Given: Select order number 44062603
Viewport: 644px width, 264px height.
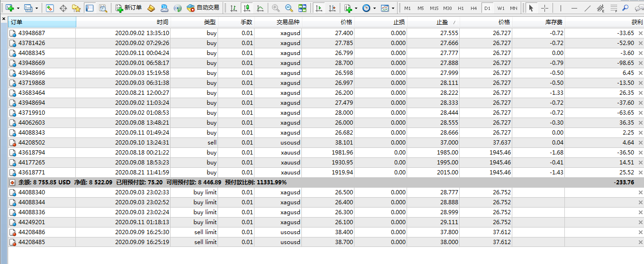Looking at the screenshot, I should (x=32, y=123).
